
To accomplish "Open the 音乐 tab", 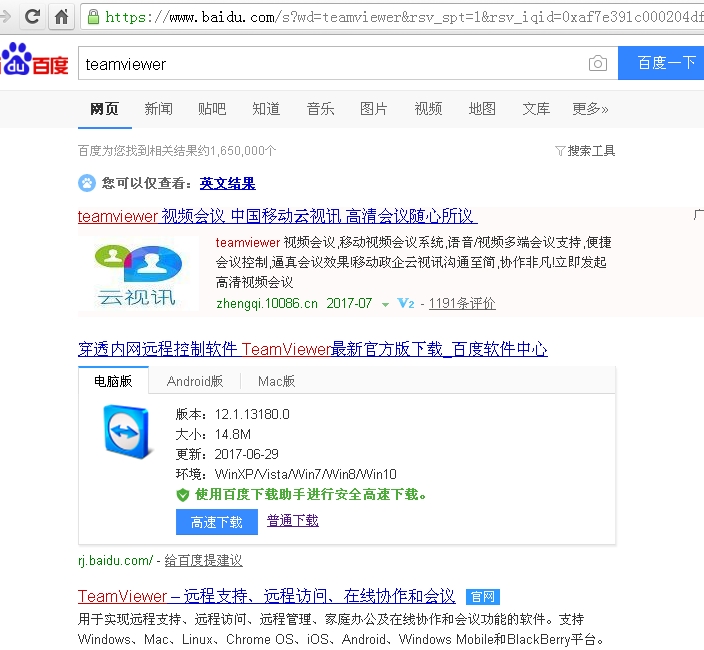I will [x=321, y=109].
